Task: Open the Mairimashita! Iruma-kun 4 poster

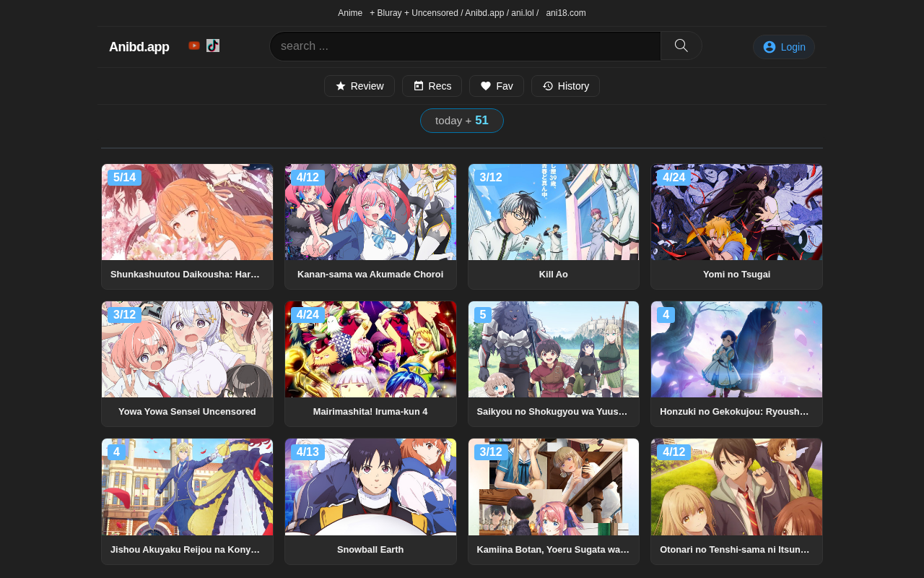Action: coord(370,349)
